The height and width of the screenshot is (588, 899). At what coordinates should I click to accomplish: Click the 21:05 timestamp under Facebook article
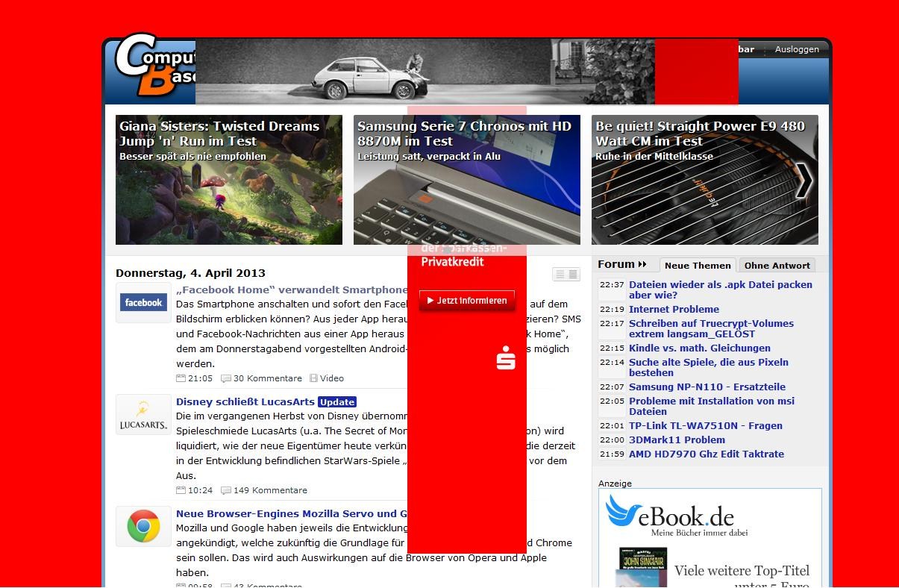pyautogui.click(x=200, y=378)
